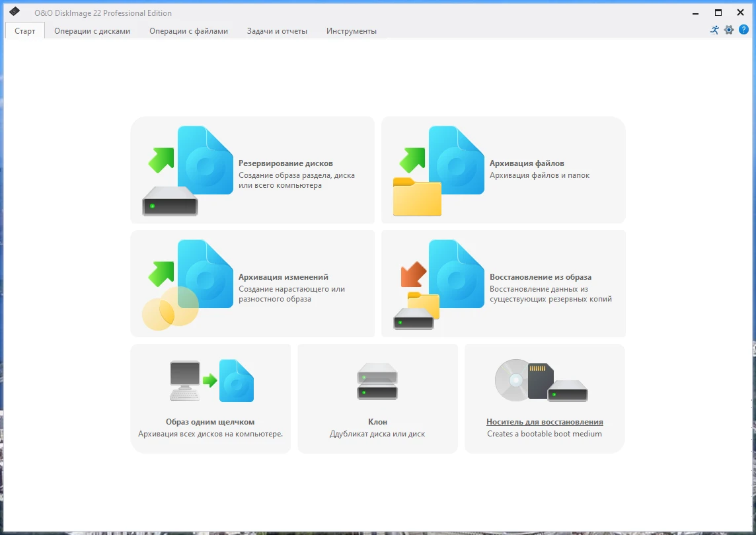The width and height of the screenshot is (756, 535).
Task: Follow the Носитель для восстановления link
Action: click(545, 422)
